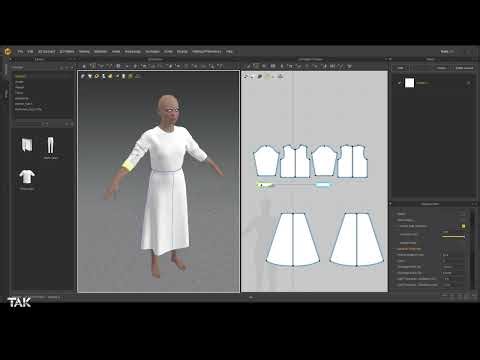The height and width of the screenshot is (360, 480).
Task: Select the left skirt pattern piece
Action: (293, 239)
